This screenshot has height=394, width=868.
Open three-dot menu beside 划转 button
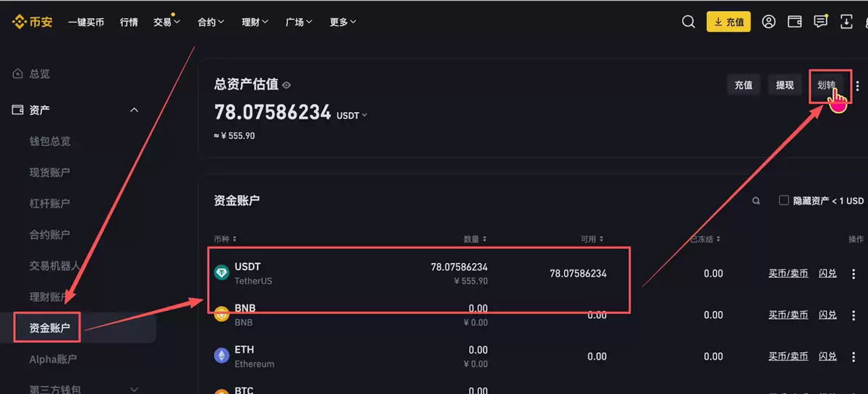[x=858, y=85]
